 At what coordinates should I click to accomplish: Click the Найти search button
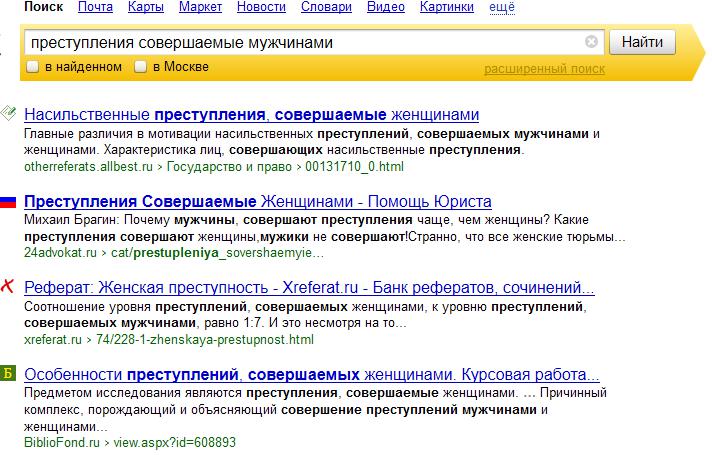click(x=642, y=42)
